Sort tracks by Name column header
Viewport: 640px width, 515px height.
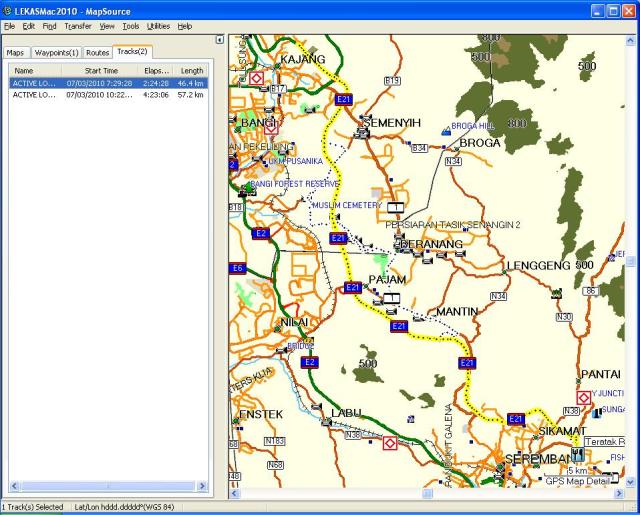pyautogui.click(x=36, y=71)
